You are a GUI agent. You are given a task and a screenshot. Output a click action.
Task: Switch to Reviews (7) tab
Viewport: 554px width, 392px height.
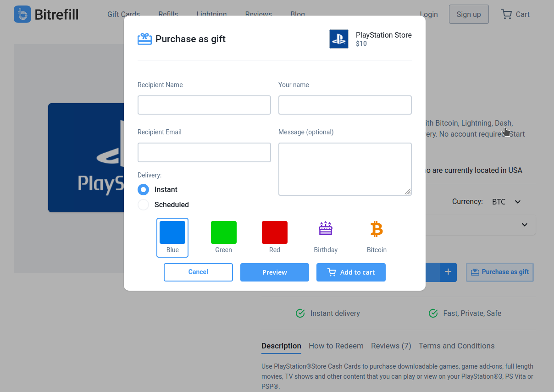[391, 346]
